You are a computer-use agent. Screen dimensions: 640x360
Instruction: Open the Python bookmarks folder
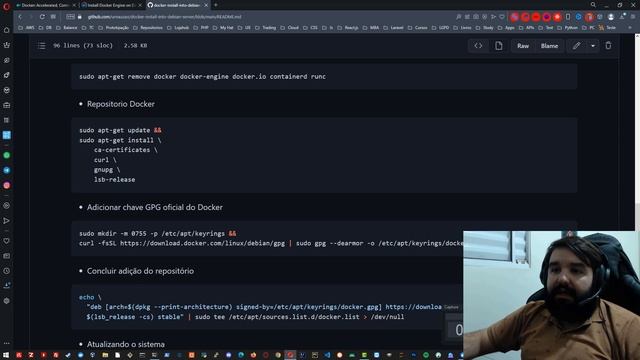(x=567, y=28)
